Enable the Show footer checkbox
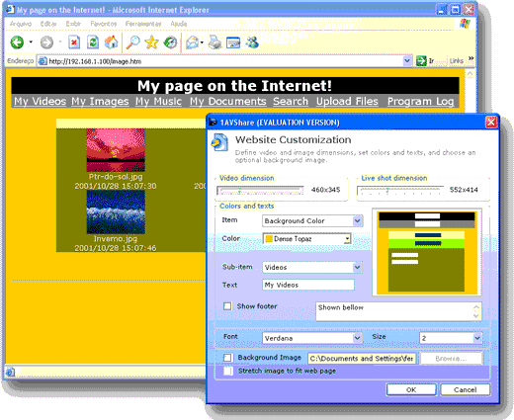 (x=227, y=306)
